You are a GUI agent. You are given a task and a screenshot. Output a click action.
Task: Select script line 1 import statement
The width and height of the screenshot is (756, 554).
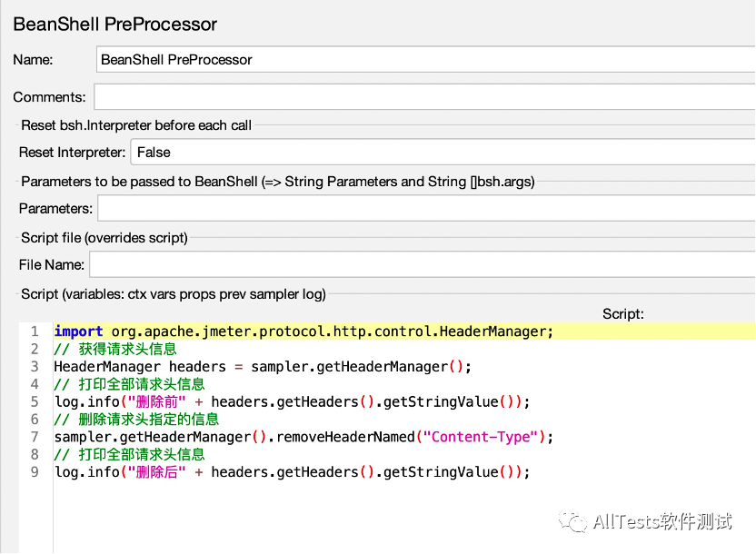[303, 331]
